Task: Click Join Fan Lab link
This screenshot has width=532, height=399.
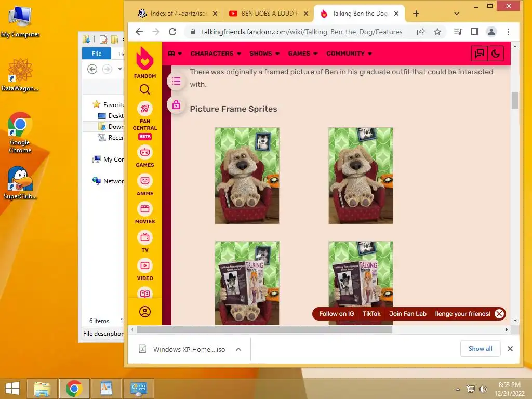Action: (407, 314)
